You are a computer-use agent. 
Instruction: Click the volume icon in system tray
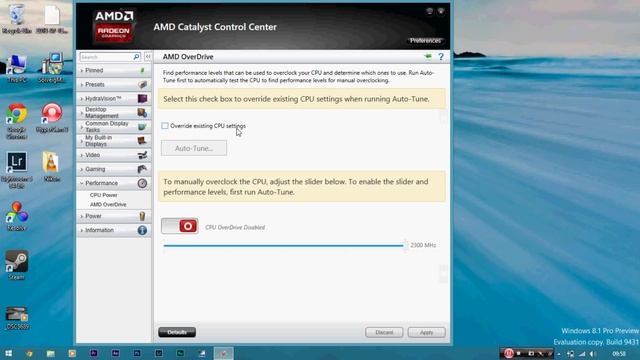593,354
